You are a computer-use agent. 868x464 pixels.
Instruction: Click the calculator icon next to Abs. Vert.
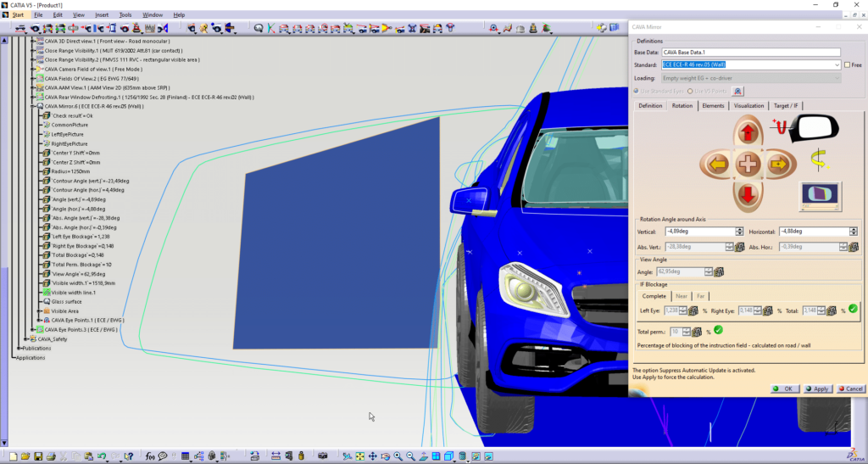click(739, 247)
